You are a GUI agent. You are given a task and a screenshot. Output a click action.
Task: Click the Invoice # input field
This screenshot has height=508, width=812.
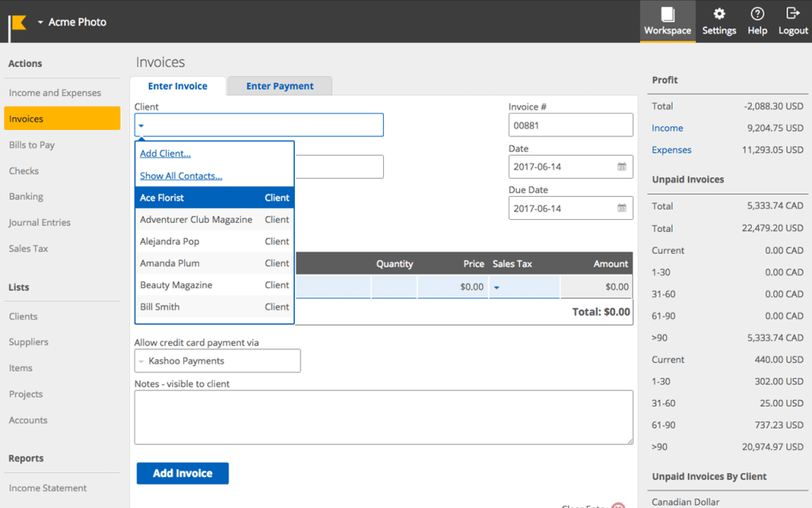point(570,125)
